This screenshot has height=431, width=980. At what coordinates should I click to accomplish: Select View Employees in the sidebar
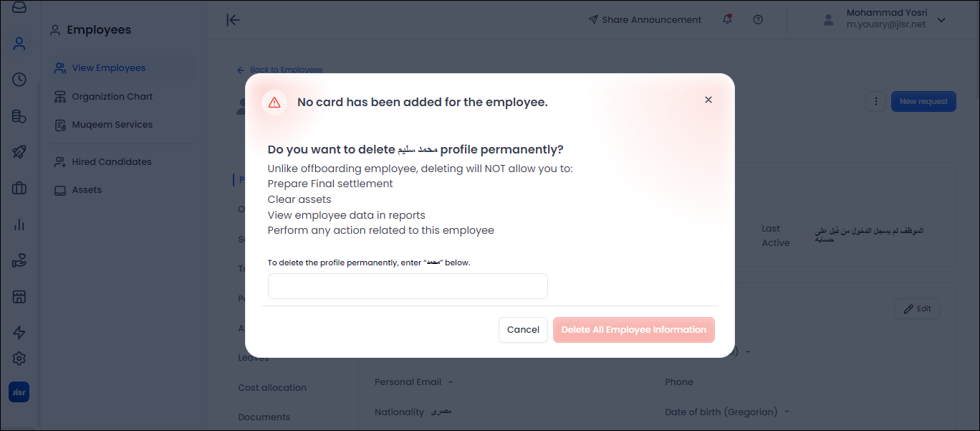pyautogui.click(x=108, y=68)
